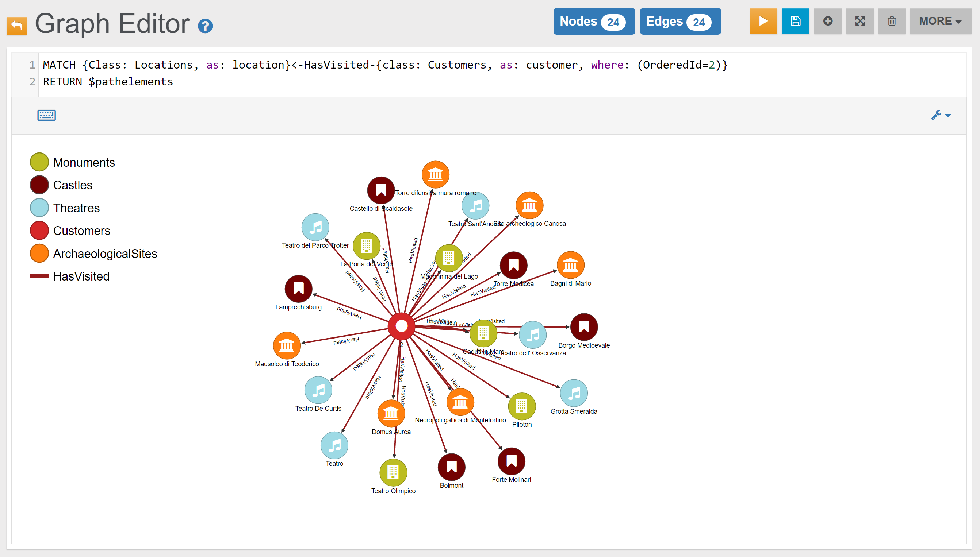The width and height of the screenshot is (980, 557).
Task: Click the Monuments legend color swatch
Action: click(x=39, y=162)
